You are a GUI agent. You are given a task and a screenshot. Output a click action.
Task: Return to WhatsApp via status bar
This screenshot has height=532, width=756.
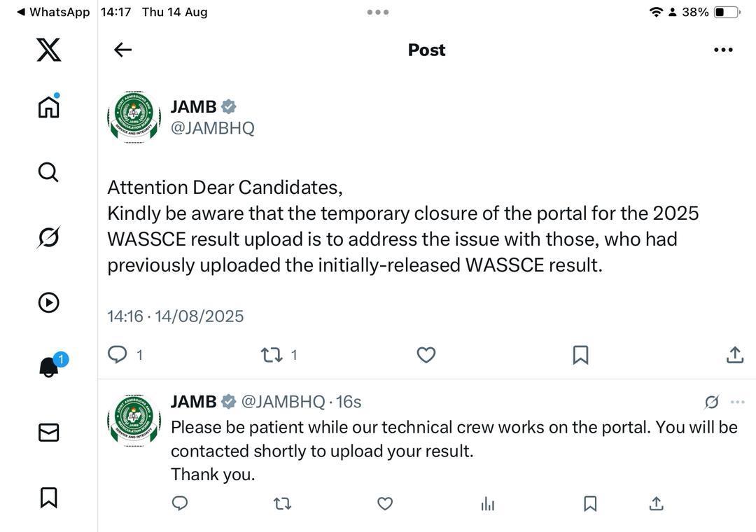tap(53, 12)
